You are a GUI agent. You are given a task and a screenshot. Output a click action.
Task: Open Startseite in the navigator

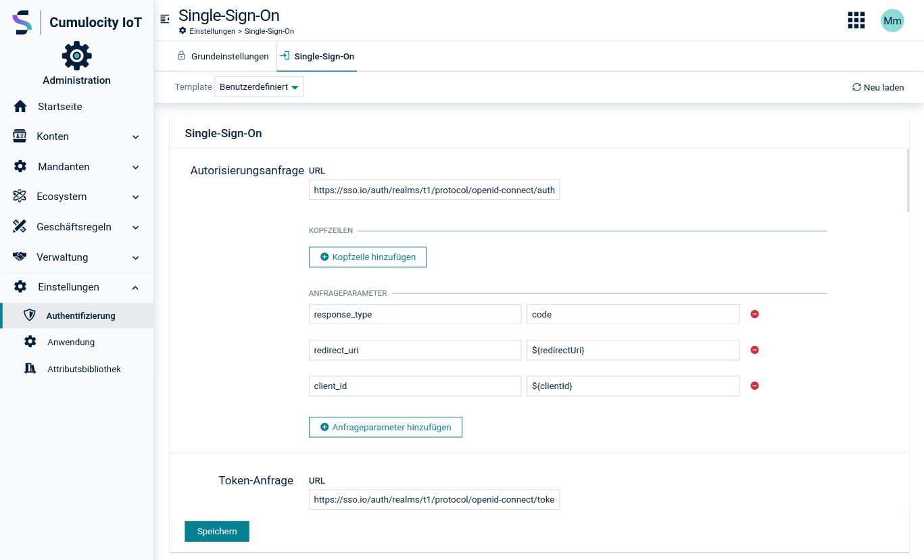point(77,107)
